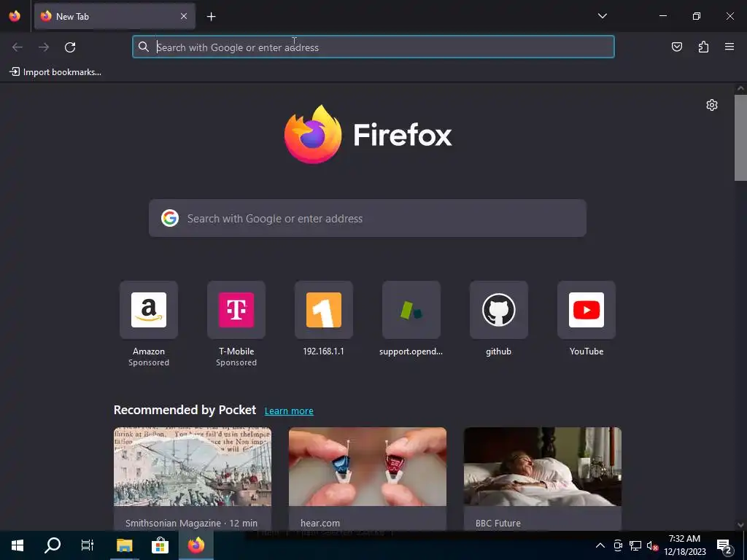Image resolution: width=747 pixels, height=560 pixels.
Task: Open the hear.com story thumbnail
Action: click(x=368, y=467)
